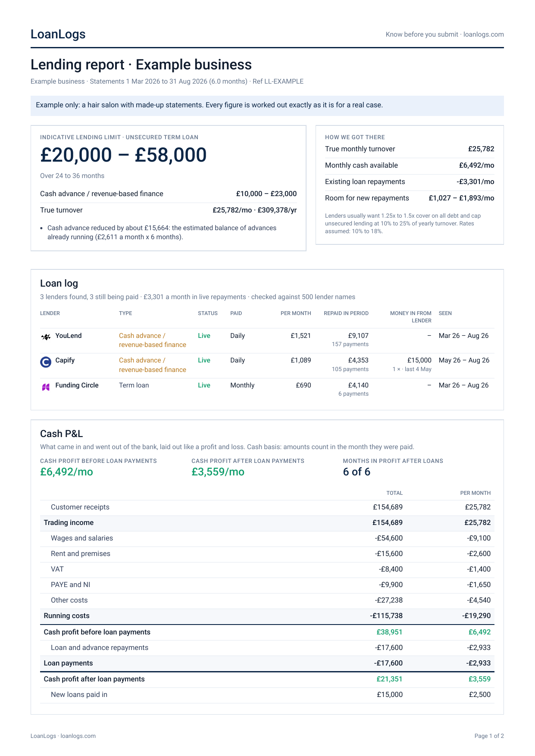Click the Loan payments -£2,933 per month value
Viewport: 535px width, 756px height.
[x=479, y=663]
